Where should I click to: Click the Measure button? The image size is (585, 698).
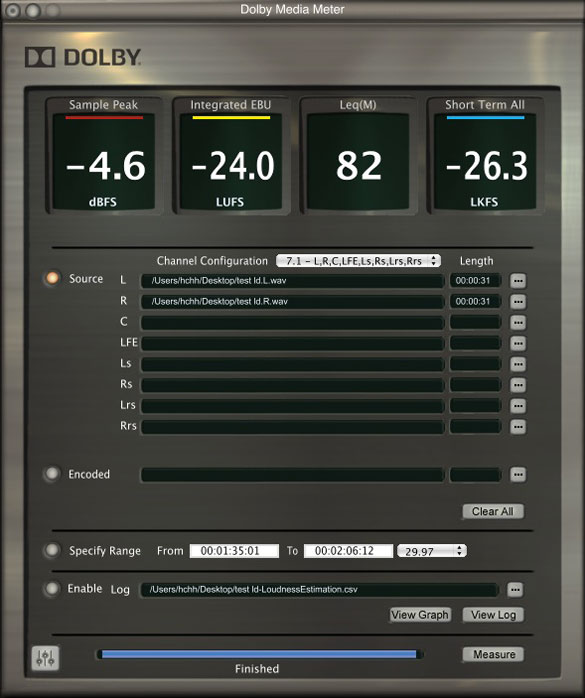[493, 654]
